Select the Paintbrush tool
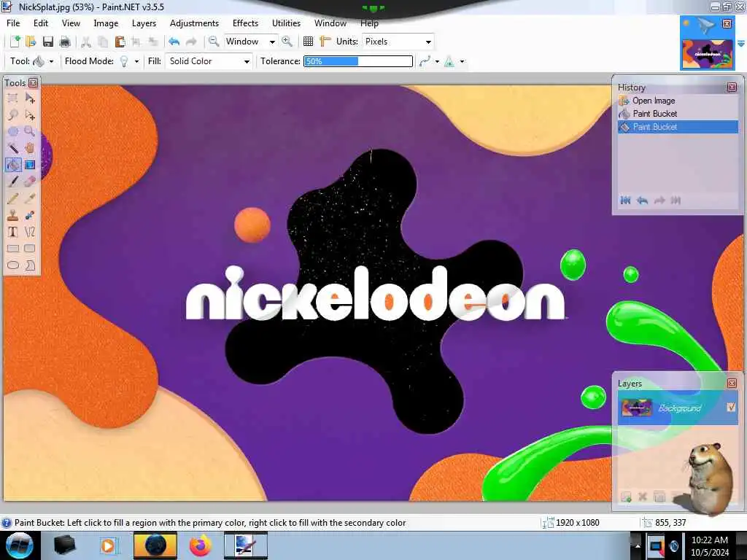 click(13, 182)
